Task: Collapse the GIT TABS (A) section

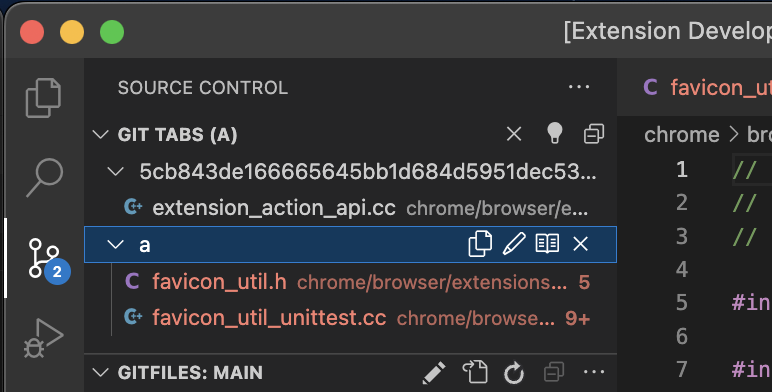Action: coord(100,134)
